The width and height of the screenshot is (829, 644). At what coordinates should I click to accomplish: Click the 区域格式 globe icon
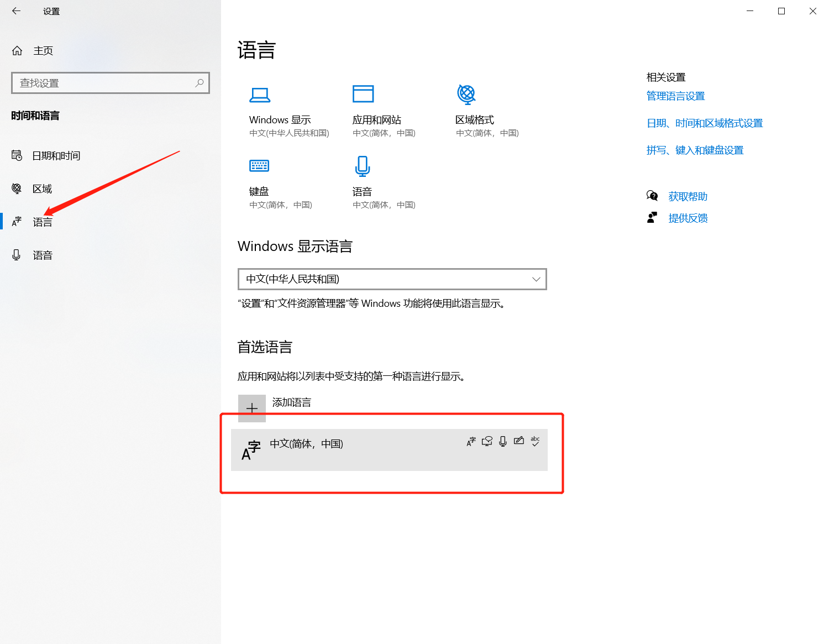coord(466,94)
